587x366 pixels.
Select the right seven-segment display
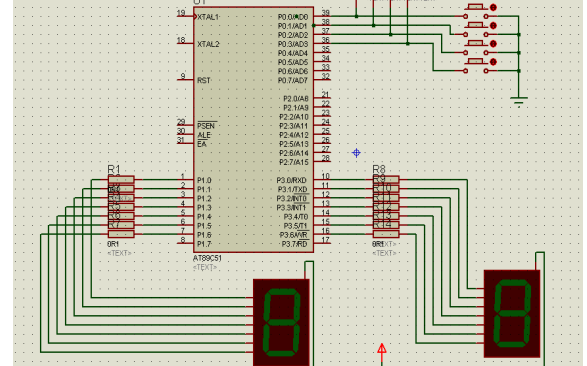[512, 313]
